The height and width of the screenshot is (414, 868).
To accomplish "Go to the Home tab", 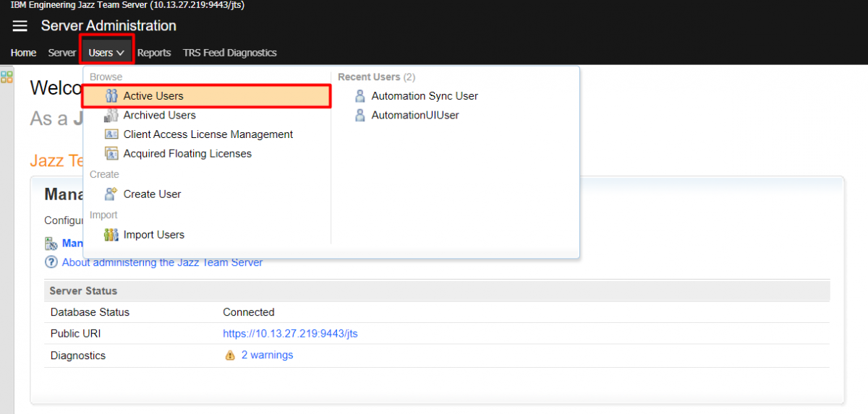I will tap(23, 53).
